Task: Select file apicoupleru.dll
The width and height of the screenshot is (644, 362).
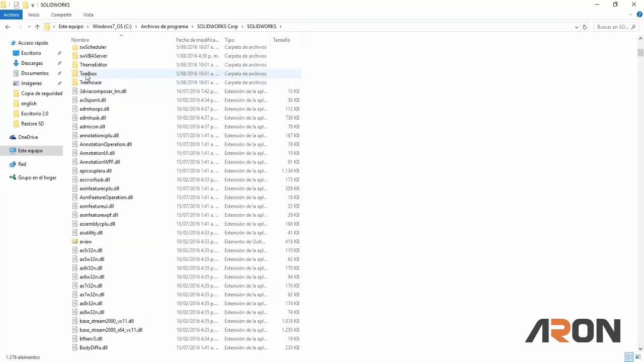Action: tap(96, 171)
